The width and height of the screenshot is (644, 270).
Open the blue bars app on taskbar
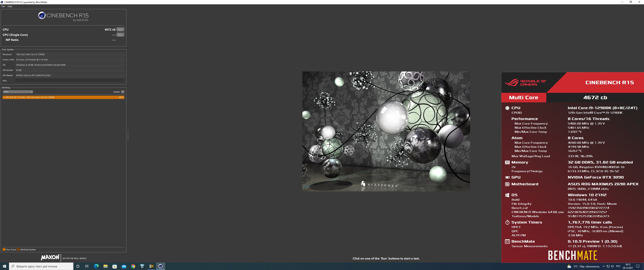point(142,266)
